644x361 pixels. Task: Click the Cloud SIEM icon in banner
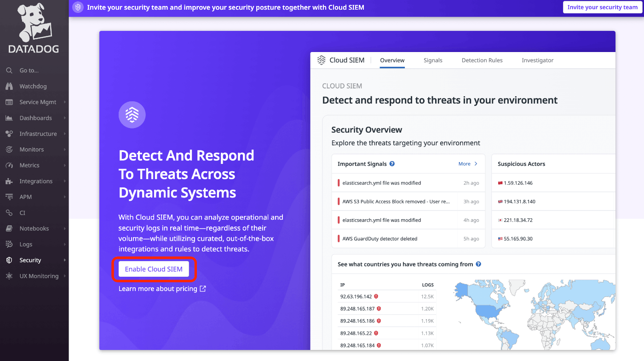tap(78, 7)
